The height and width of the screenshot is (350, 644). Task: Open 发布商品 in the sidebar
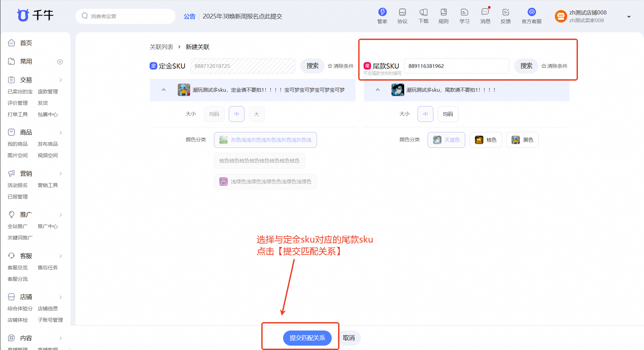click(x=48, y=144)
